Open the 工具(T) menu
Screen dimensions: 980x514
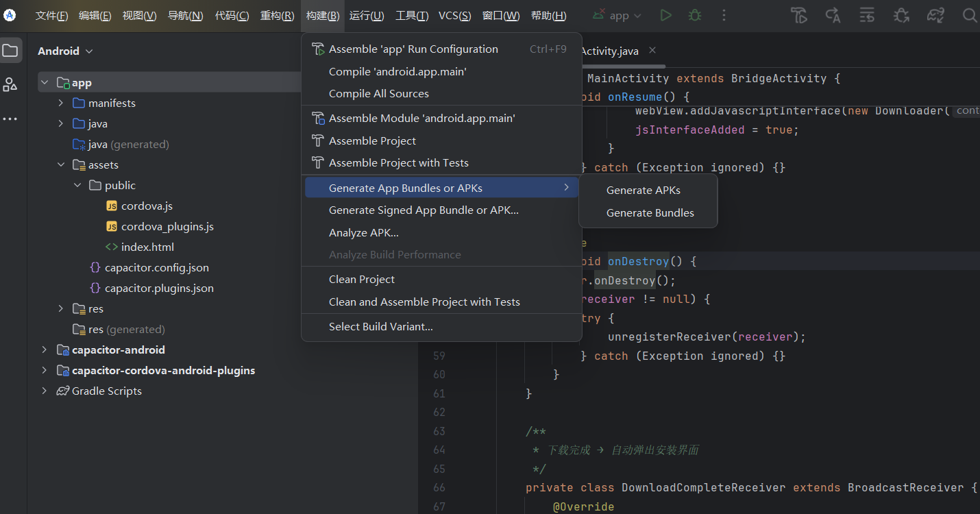[x=412, y=16]
